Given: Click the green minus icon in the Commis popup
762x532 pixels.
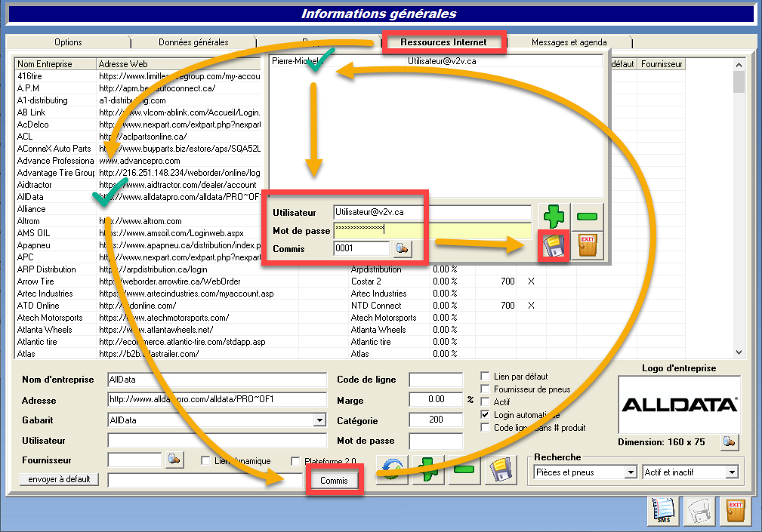Looking at the screenshot, I should coord(587,217).
